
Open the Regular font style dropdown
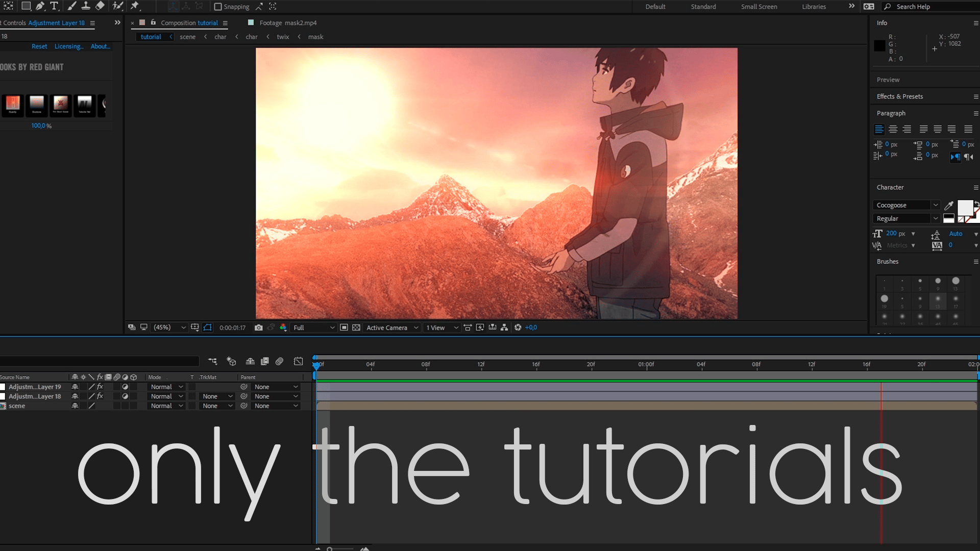906,218
